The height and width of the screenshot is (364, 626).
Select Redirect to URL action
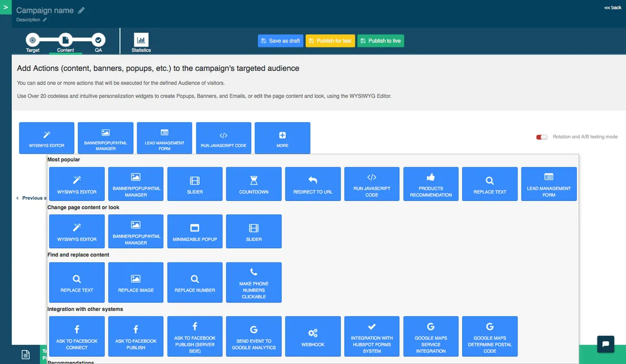click(x=313, y=184)
